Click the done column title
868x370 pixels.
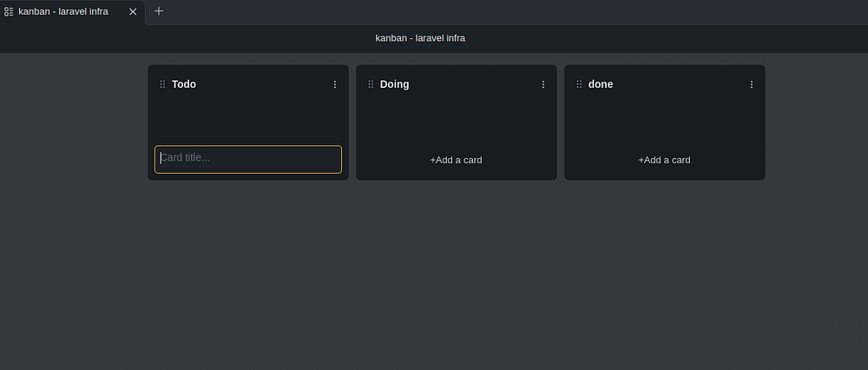click(x=601, y=84)
